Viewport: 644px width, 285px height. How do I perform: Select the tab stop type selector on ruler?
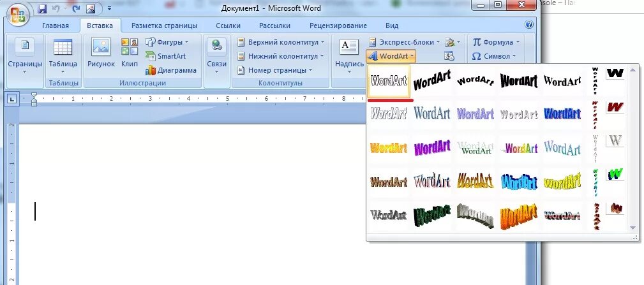[x=12, y=98]
